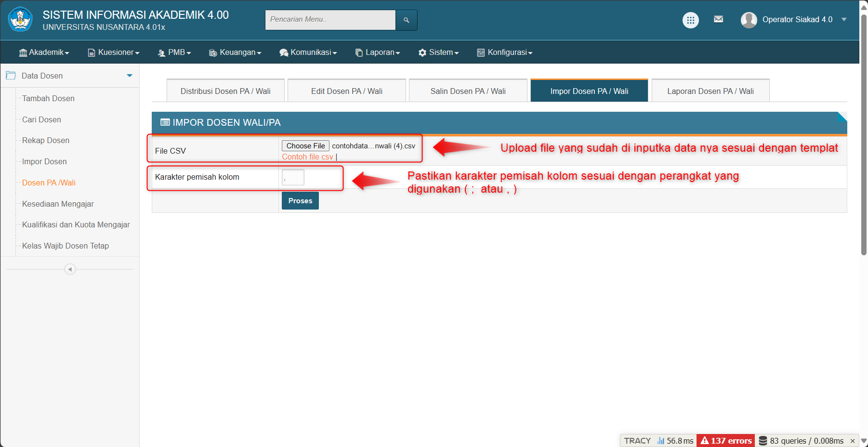The width and height of the screenshot is (868, 447).
Task: Expand the user account dropdown arrow
Action: (844, 20)
